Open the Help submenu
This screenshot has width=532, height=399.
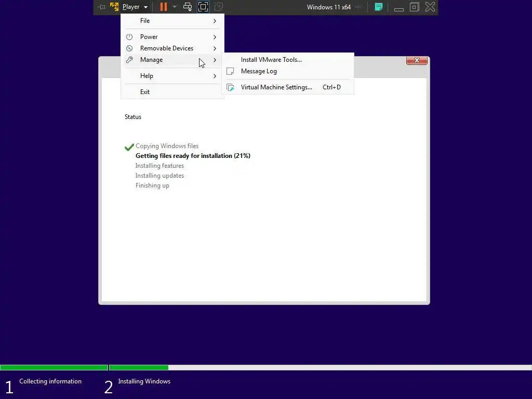172,76
